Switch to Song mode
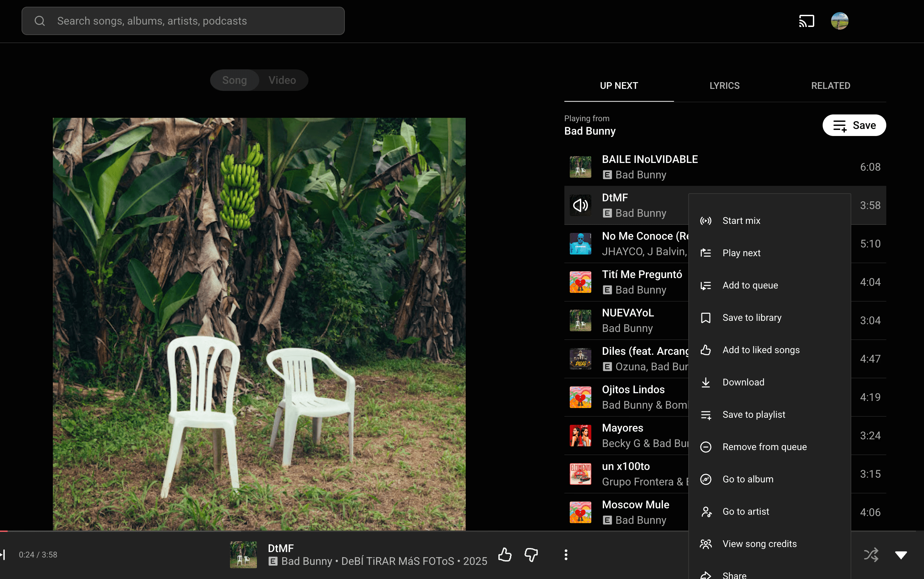The width and height of the screenshot is (924, 579). pyautogui.click(x=234, y=80)
